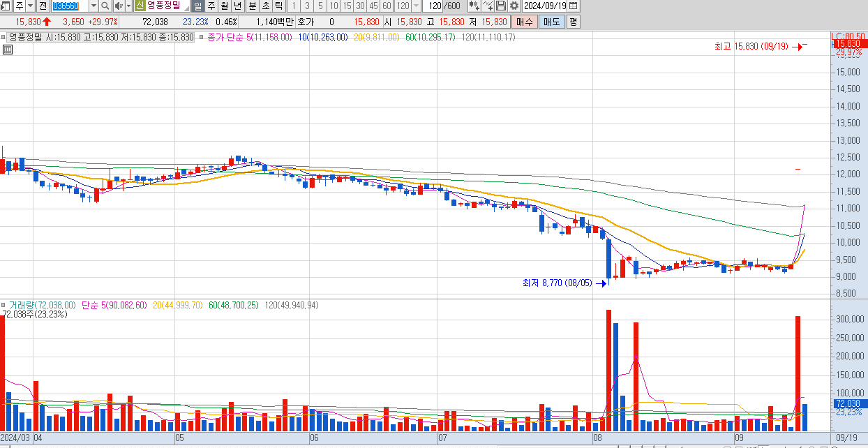Choose the 45 interval button

tap(373, 6)
